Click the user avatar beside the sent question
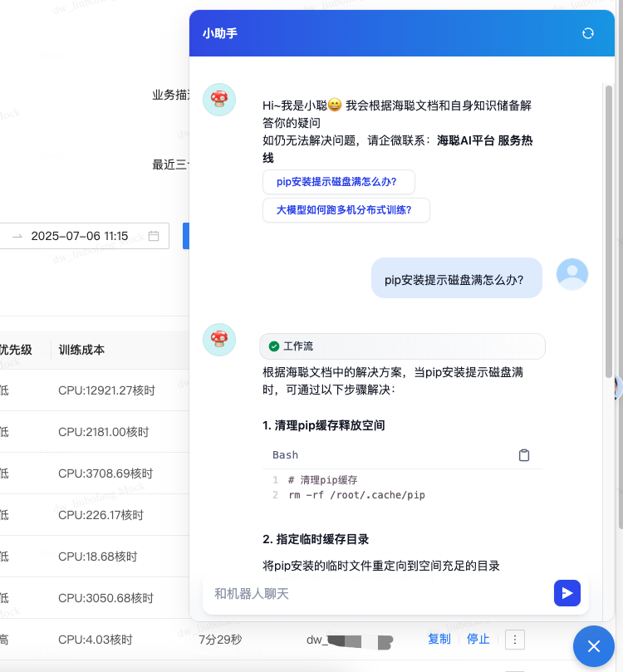This screenshot has width=623, height=672. tap(571, 274)
